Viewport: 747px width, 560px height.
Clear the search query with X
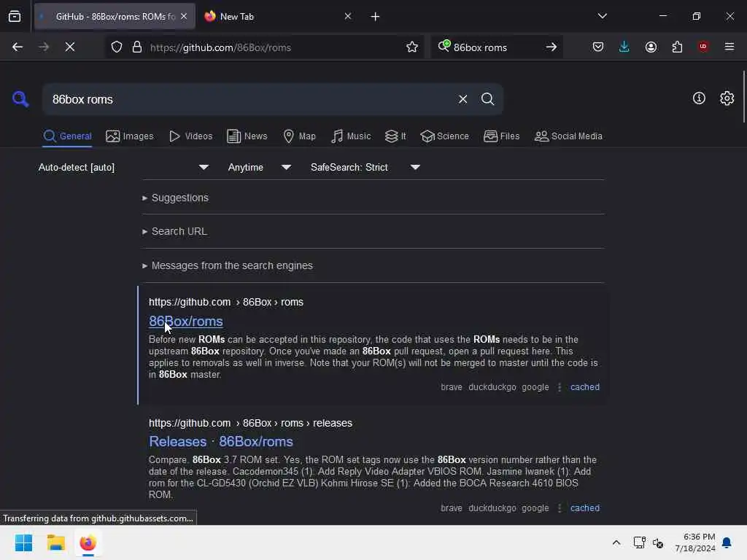click(x=462, y=99)
